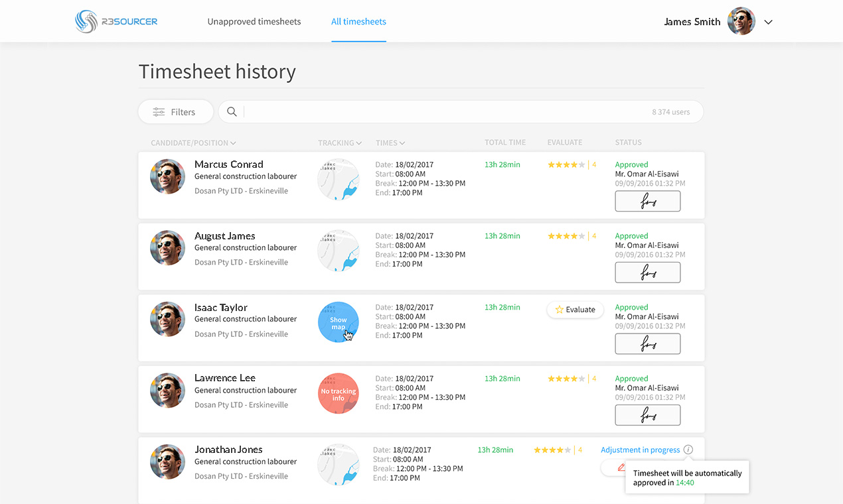Show Jonathan Jones's tracking map thumbnail
Screen dimensions: 843x504
click(x=339, y=465)
